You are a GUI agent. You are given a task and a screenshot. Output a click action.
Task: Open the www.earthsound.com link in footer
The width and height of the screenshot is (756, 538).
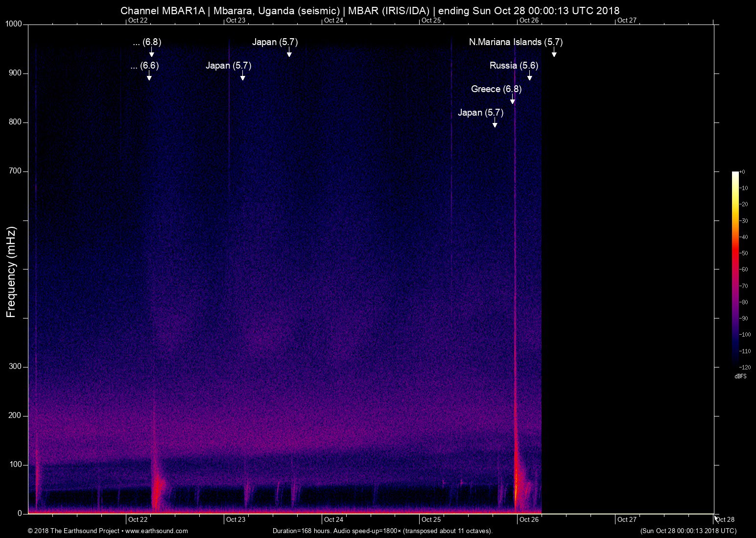(x=157, y=531)
